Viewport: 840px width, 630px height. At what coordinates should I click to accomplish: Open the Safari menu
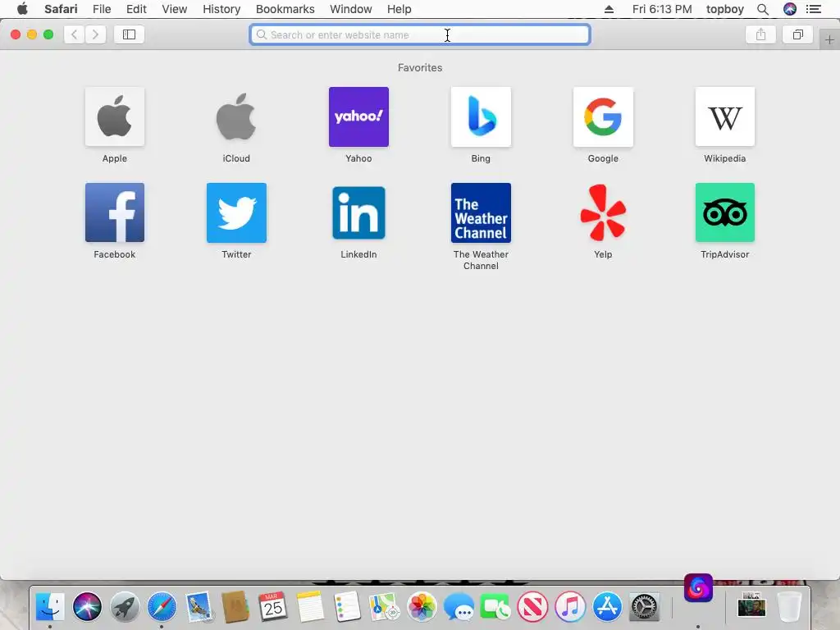[61, 9]
